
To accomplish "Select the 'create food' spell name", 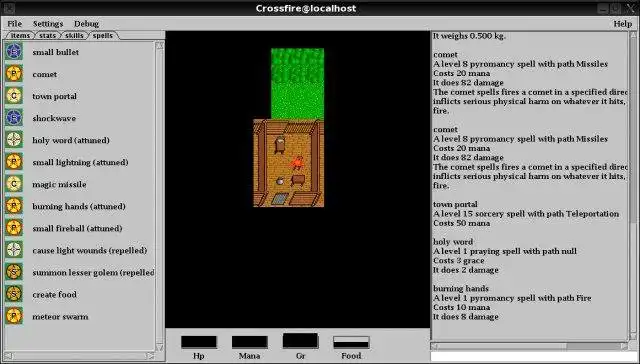I will pos(54,295).
